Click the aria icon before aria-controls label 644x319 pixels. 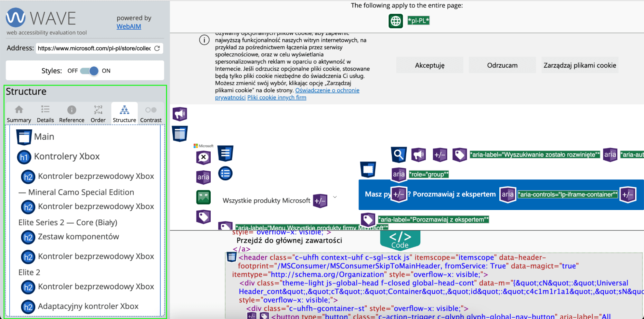[508, 194]
